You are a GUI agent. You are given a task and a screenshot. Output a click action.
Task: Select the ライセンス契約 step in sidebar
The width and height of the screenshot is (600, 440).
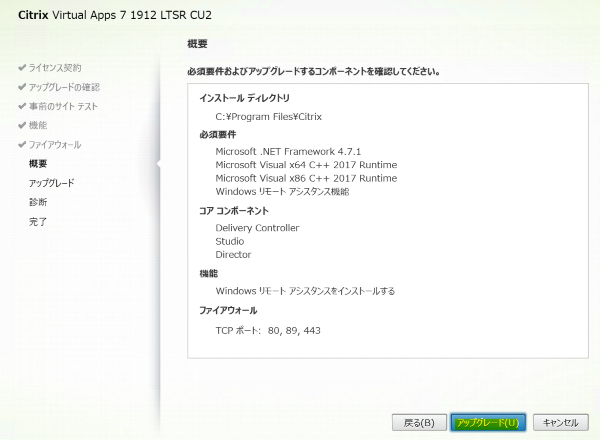55,68
